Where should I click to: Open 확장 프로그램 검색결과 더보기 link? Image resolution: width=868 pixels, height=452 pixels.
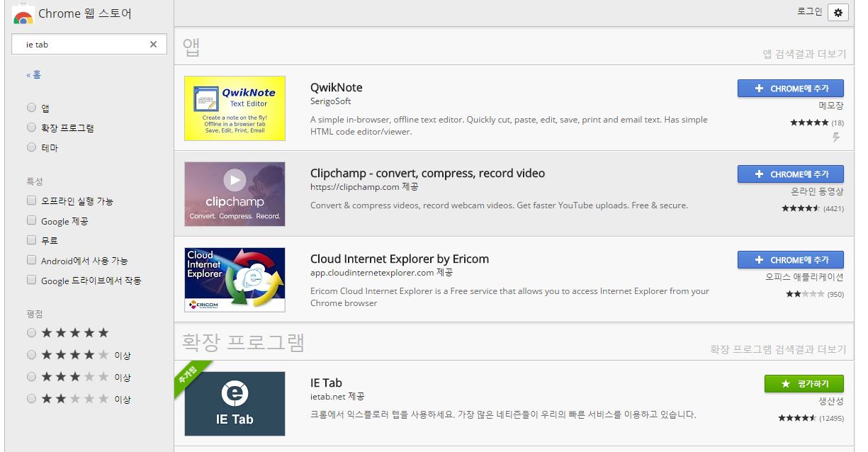778,349
